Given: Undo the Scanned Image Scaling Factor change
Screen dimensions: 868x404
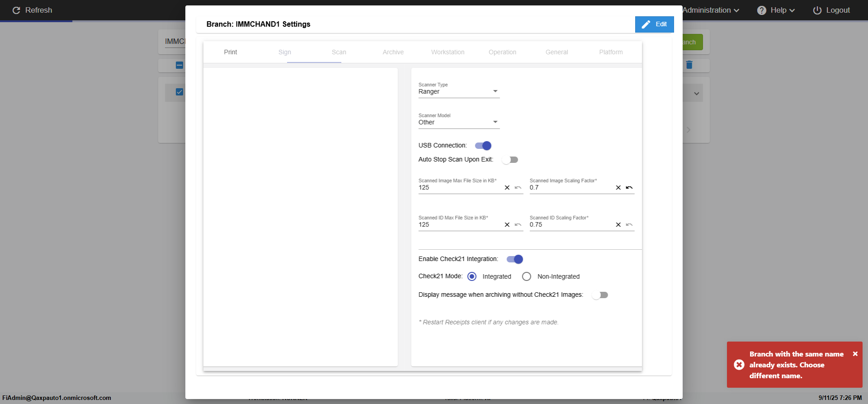Looking at the screenshot, I should 629,188.
